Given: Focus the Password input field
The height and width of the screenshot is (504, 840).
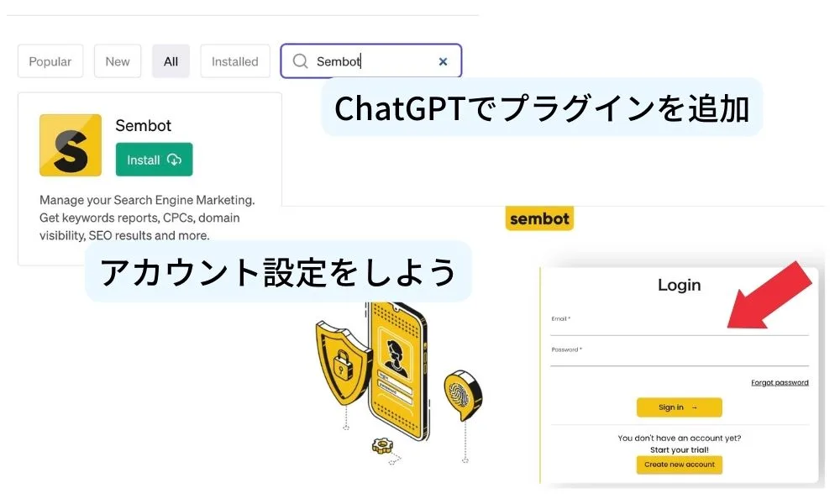Looking at the screenshot, I should tap(680, 356).
